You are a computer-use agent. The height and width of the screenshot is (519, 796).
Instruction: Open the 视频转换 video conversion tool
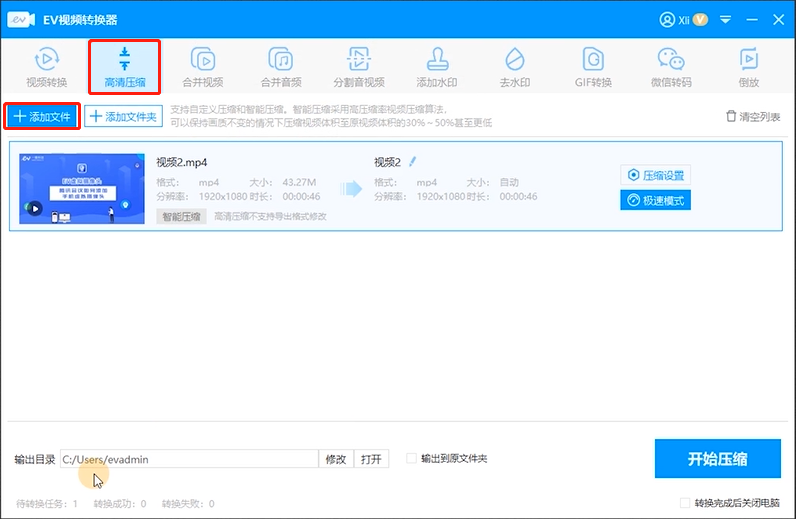45,67
